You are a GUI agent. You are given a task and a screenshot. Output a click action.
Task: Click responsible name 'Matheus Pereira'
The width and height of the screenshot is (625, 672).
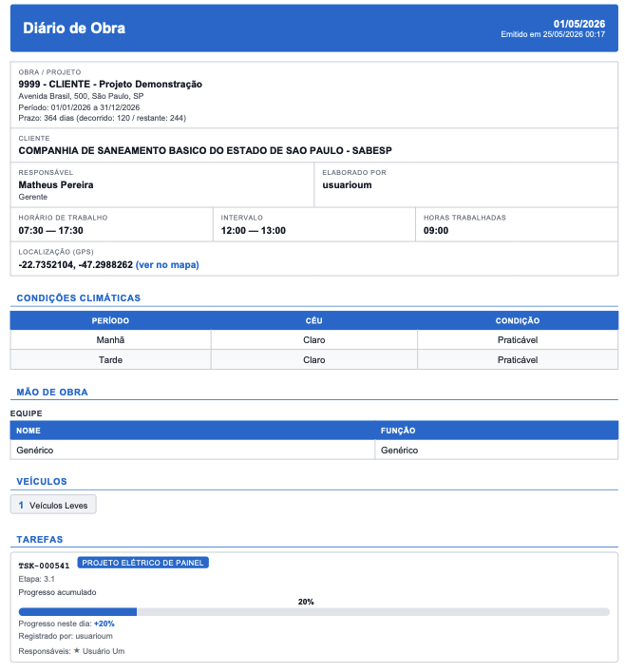(56, 184)
